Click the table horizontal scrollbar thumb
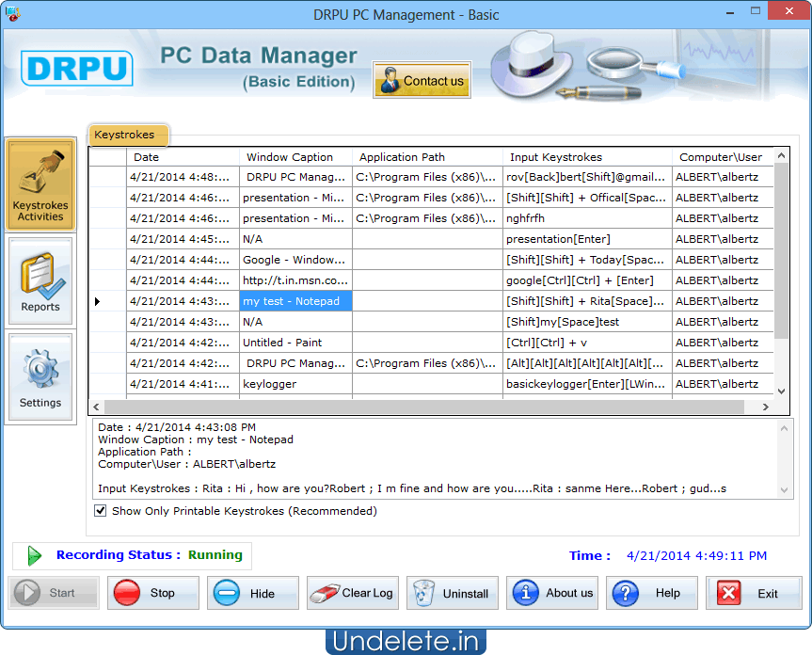Image resolution: width=812 pixels, height=655 pixels. [424, 407]
